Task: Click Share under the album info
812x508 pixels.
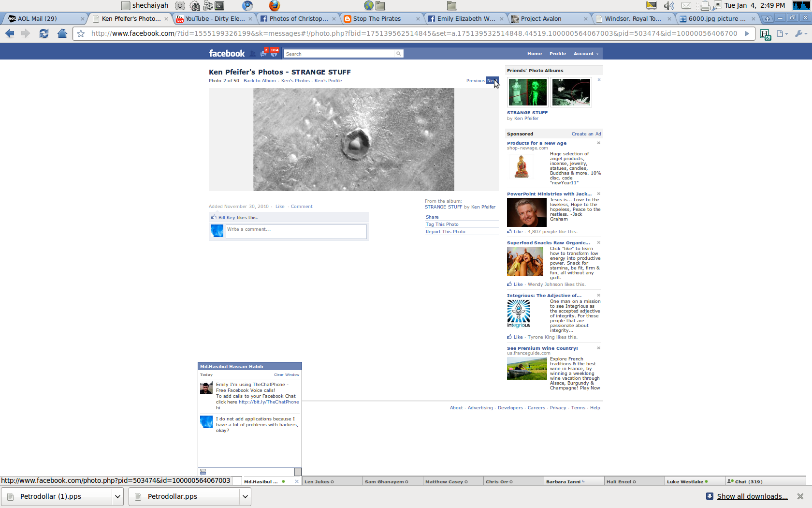Action: (x=432, y=217)
